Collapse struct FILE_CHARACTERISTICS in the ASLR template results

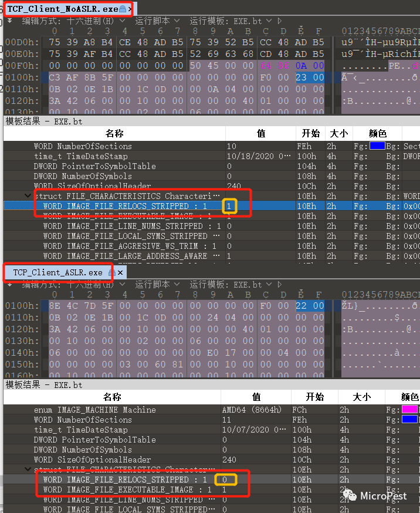[28, 469]
